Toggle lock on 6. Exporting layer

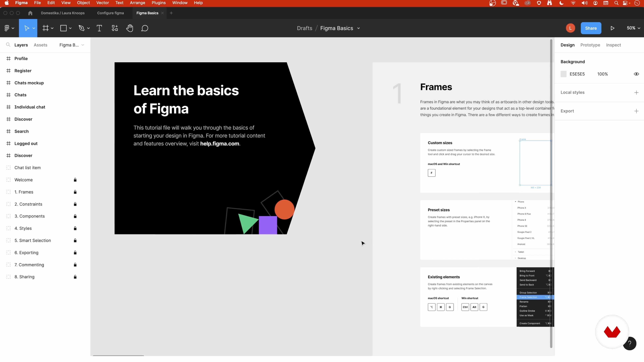click(75, 253)
